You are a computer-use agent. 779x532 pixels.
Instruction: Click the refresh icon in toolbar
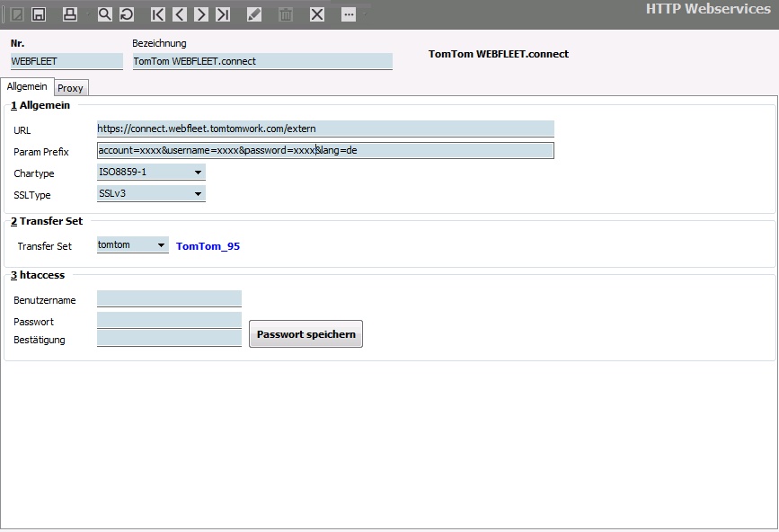(x=127, y=14)
